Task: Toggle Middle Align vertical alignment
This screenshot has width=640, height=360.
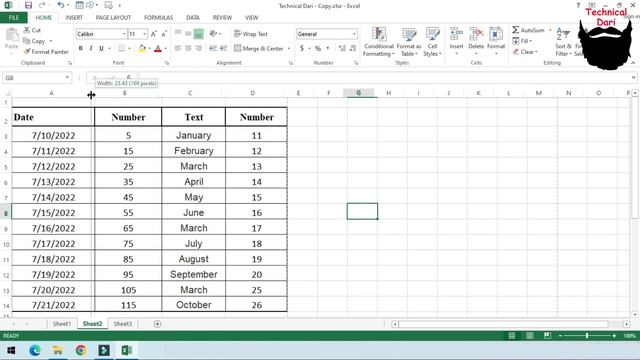Action: 188,34
